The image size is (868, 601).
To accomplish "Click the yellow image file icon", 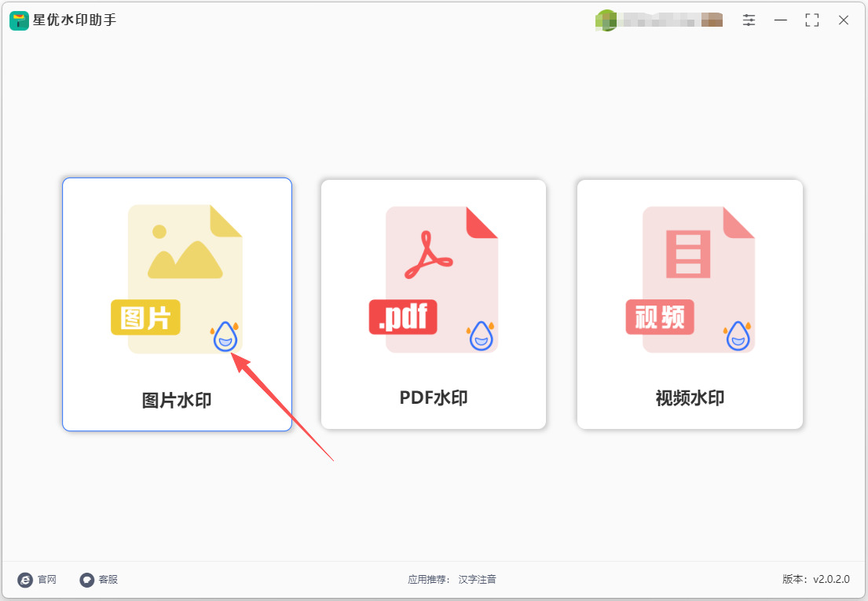I will pos(178,279).
